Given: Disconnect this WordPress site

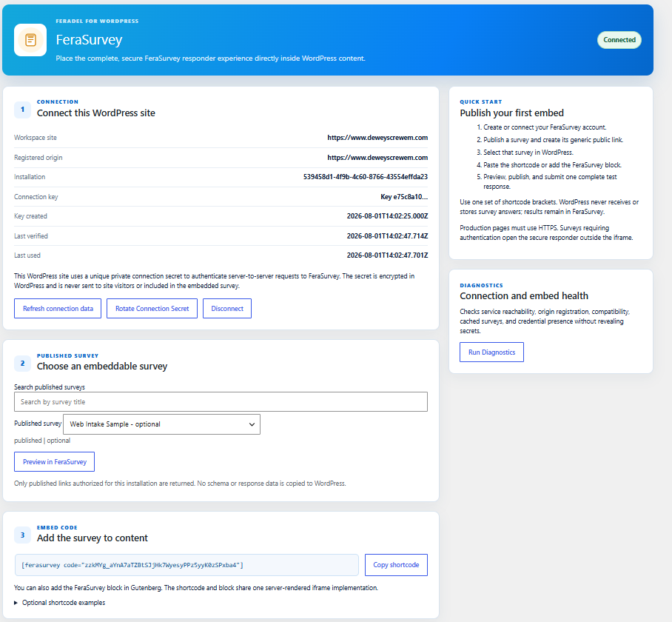Looking at the screenshot, I should pyautogui.click(x=227, y=309).
